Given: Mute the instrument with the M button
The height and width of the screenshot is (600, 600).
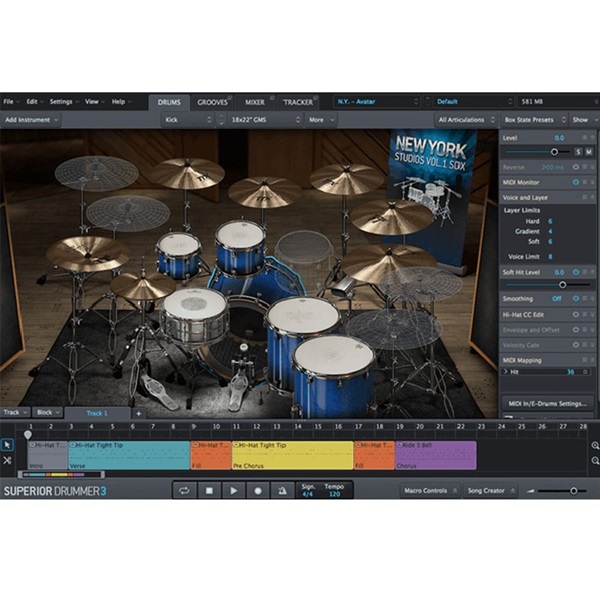Looking at the screenshot, I should 589,152.
